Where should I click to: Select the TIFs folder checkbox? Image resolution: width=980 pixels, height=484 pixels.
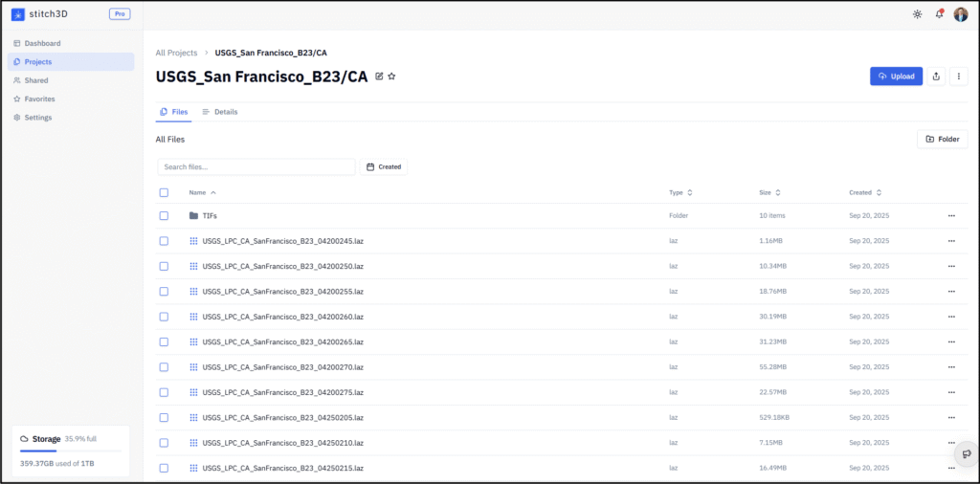164,216
